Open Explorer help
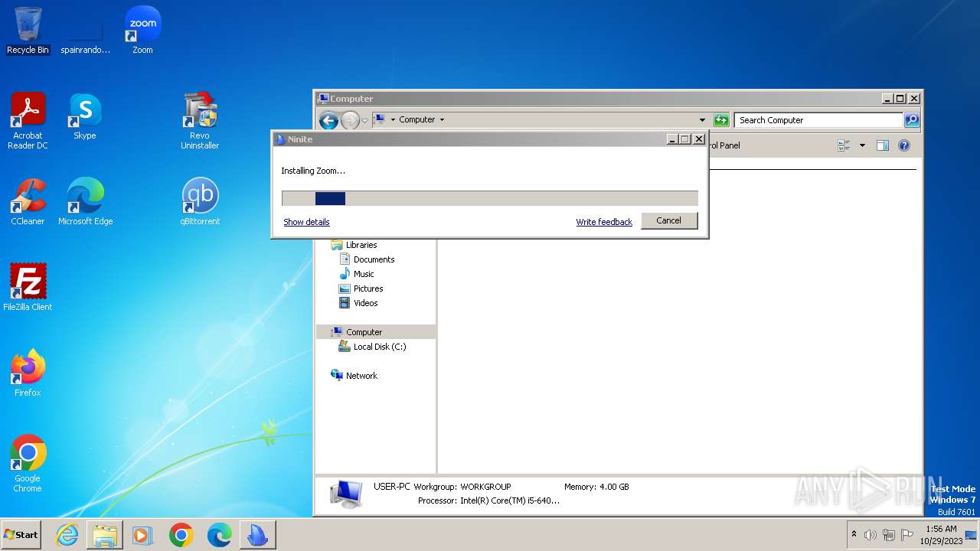This screenshot has width=980, height=551. coord(903,145)
